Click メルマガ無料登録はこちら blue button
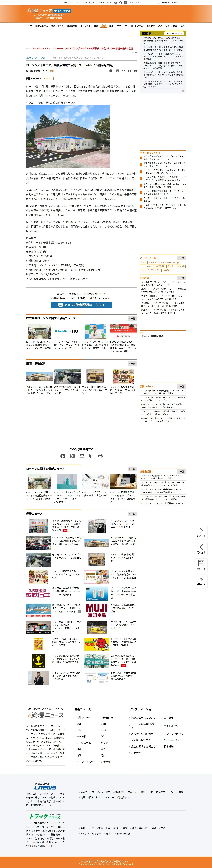212x868 pixels. [81, 305]
